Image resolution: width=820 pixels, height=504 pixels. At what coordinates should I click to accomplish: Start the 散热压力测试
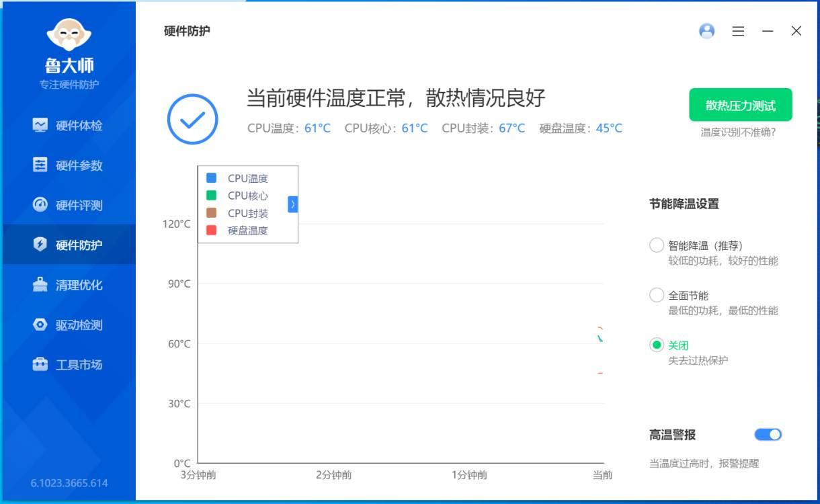coord(739,104)
